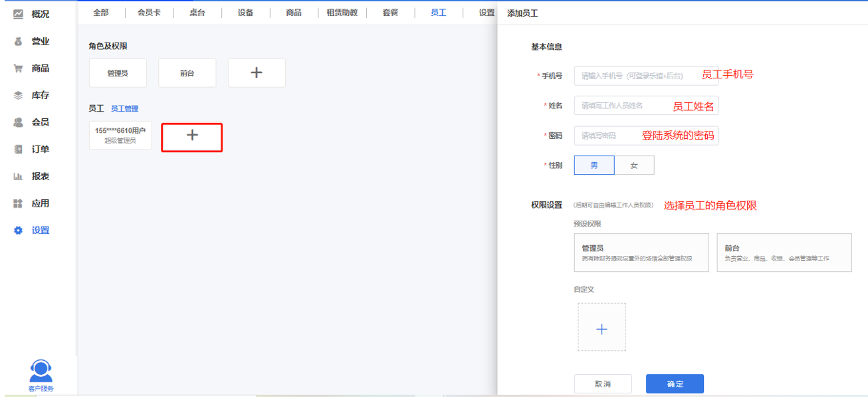Select the 营业 money-bag sidebar icon

[18, 41]
